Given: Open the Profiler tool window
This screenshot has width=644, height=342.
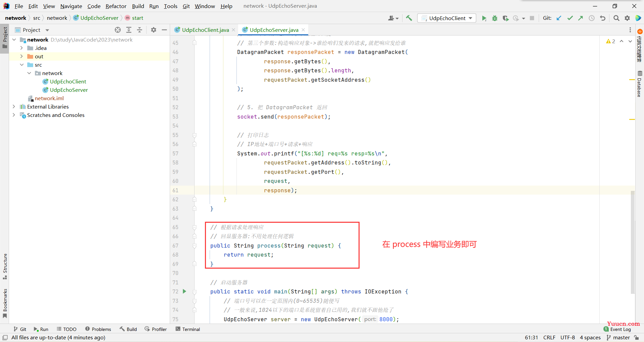Looking at the screenshot, I should coord(156,329).
